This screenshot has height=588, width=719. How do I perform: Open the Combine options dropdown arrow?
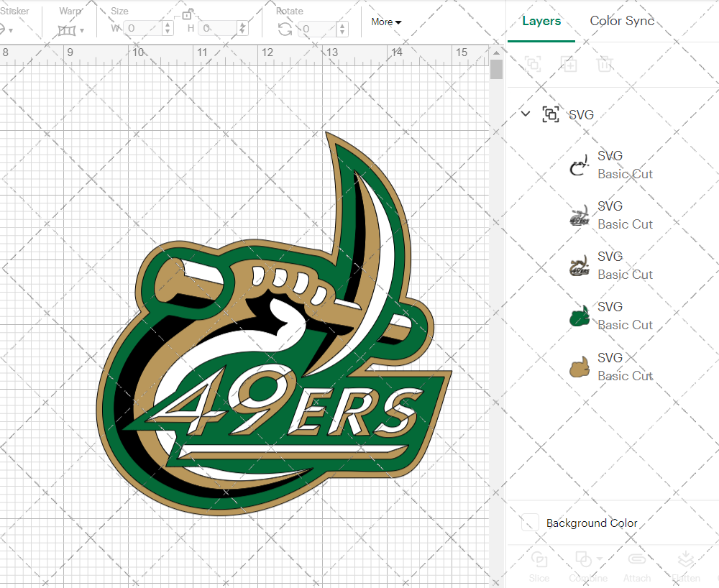(x=599, y=559)
